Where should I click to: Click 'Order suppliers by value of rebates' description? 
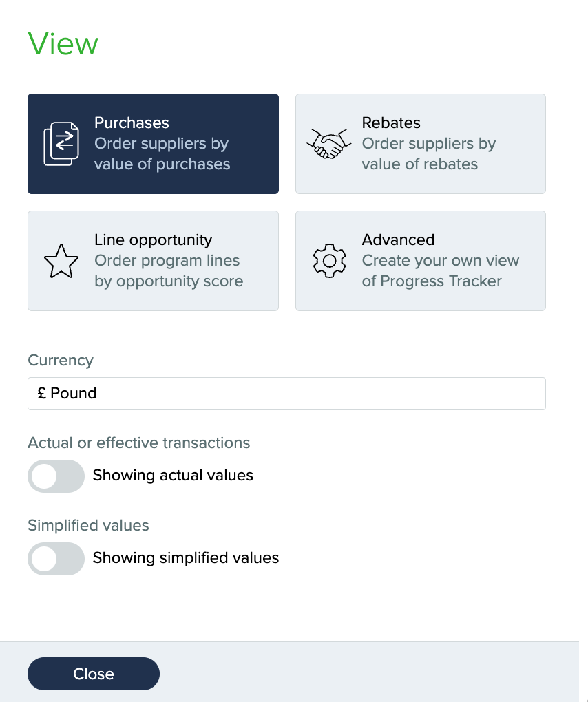(429, 154)
